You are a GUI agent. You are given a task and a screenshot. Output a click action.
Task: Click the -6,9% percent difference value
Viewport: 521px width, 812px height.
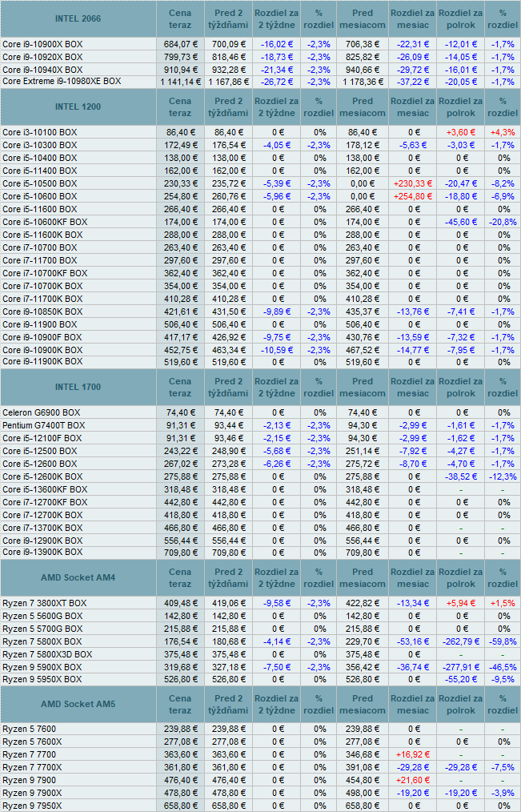[503, 196]
